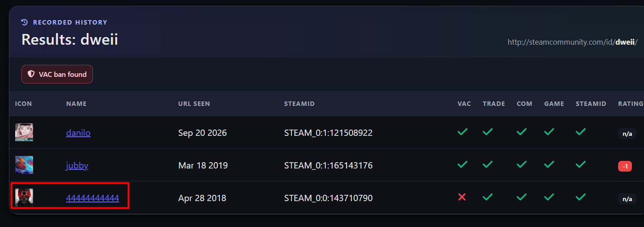Open the danilo profile link
Screen dimensions: 644x227
[x=78, y=133]
